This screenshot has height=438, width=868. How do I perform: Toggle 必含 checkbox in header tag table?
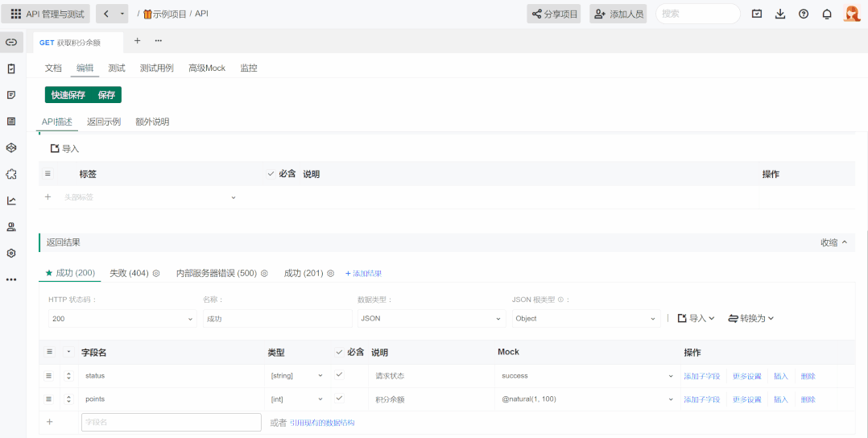click(x=271, y=174)
